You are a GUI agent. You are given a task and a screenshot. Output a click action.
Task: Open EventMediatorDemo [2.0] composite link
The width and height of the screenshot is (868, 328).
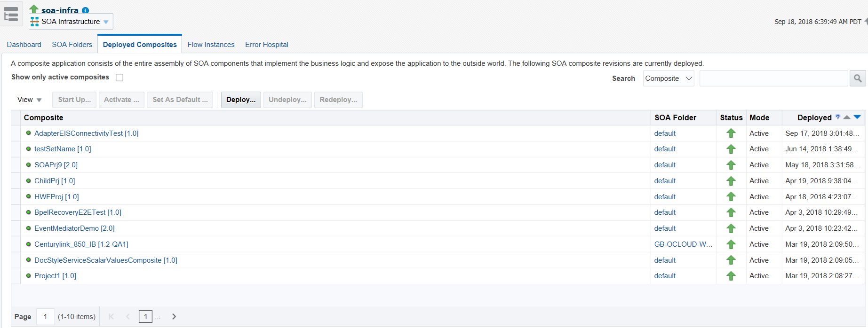pos(74,228)
